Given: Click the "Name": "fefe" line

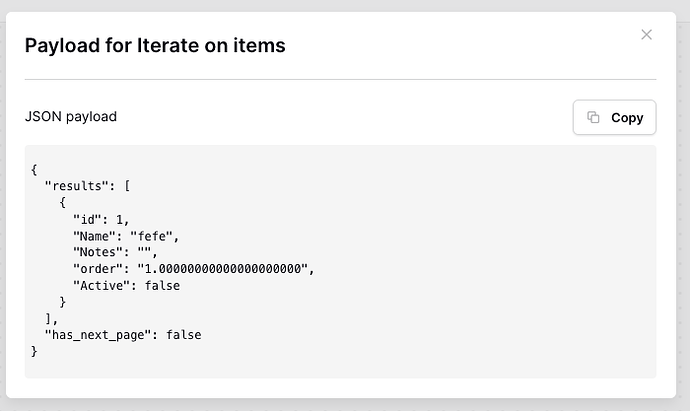Looking at the screenshot, I should coord(126,236).
